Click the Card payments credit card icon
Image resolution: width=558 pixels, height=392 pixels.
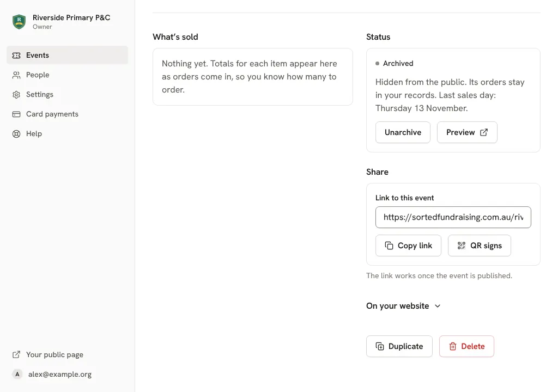coord(16,114)
